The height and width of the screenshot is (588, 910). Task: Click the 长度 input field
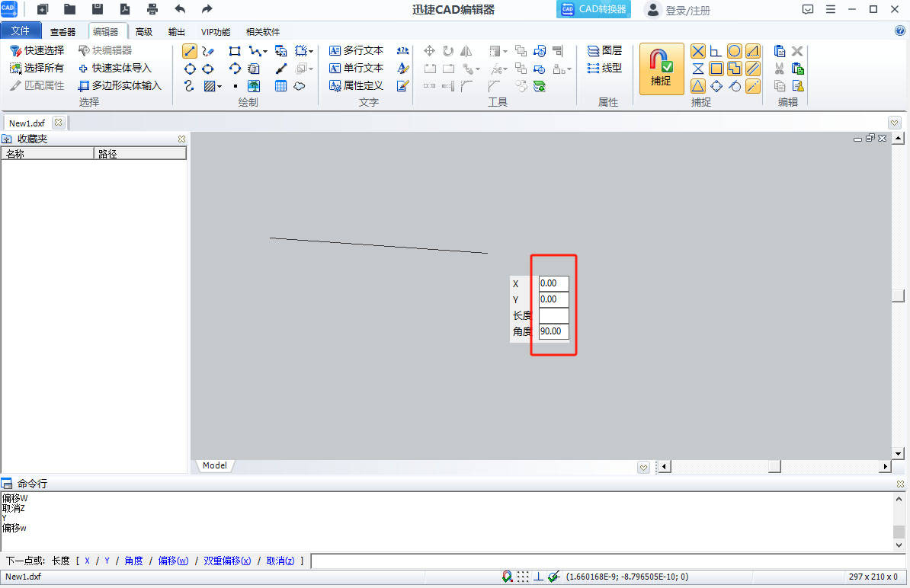click(553, 315)
